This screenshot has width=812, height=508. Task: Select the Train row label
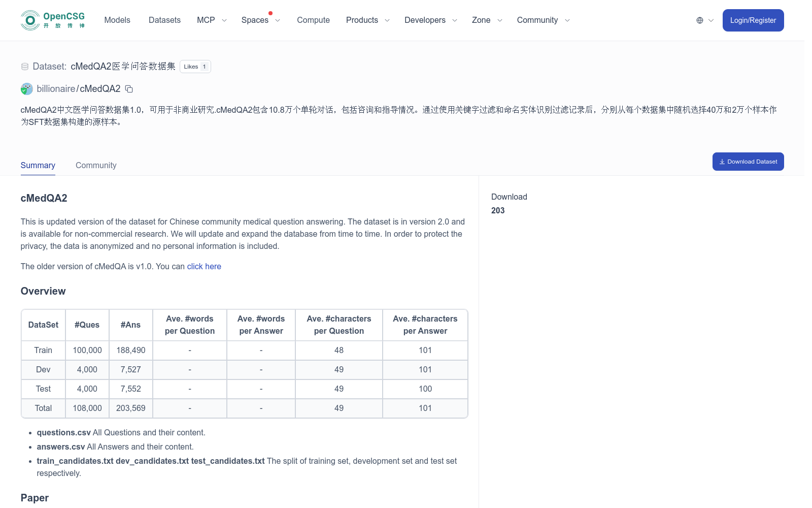tap(43, 351)
